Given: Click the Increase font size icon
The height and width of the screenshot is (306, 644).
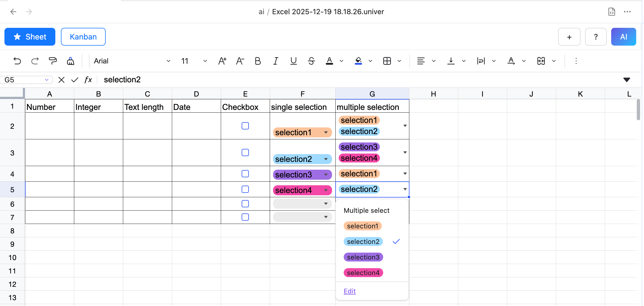Looking at the screenshot, I should coord(222,61).
